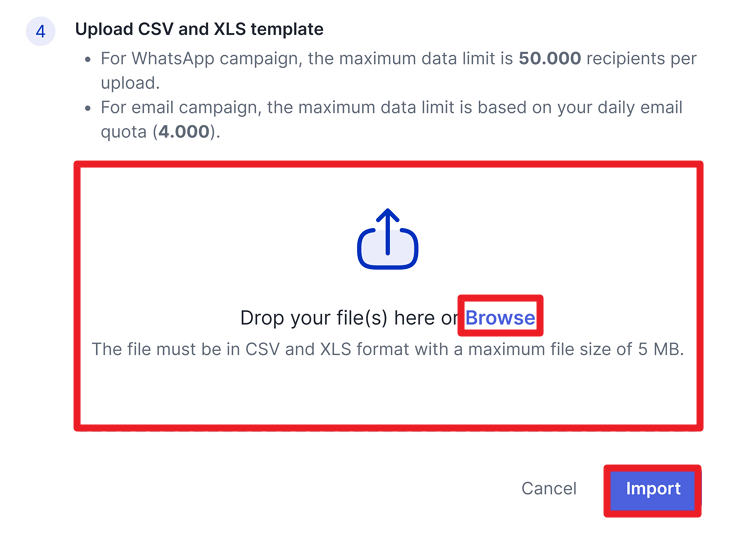Viewport: 754px width, 537px height.
Task: Click the 'Upload CSV and XLS template' heading
Action: click(x=199, y=30)
